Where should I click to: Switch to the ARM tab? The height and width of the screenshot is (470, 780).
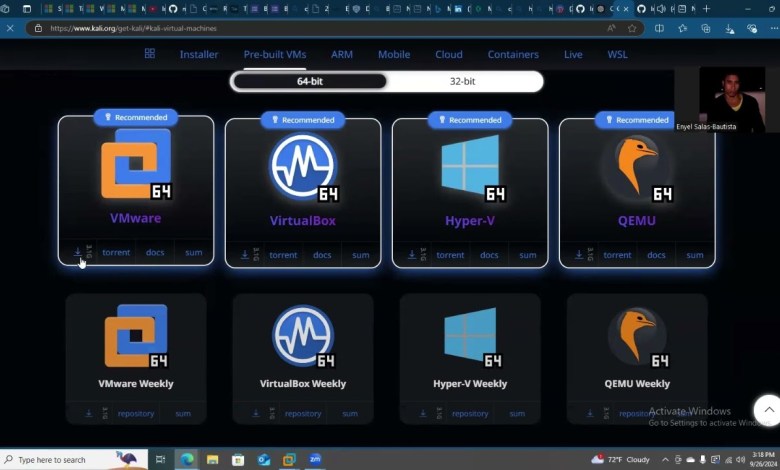coord(342,54)
